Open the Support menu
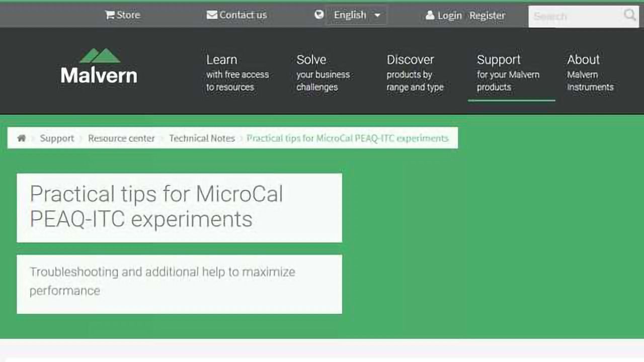644x362 pixels. (508, 73)
